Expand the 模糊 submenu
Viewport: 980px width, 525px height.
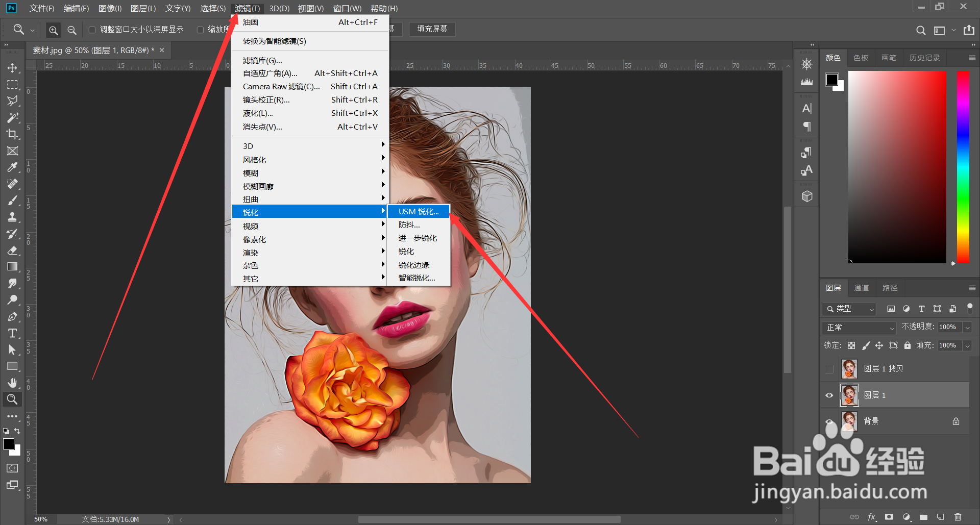(x=310, y=173)
